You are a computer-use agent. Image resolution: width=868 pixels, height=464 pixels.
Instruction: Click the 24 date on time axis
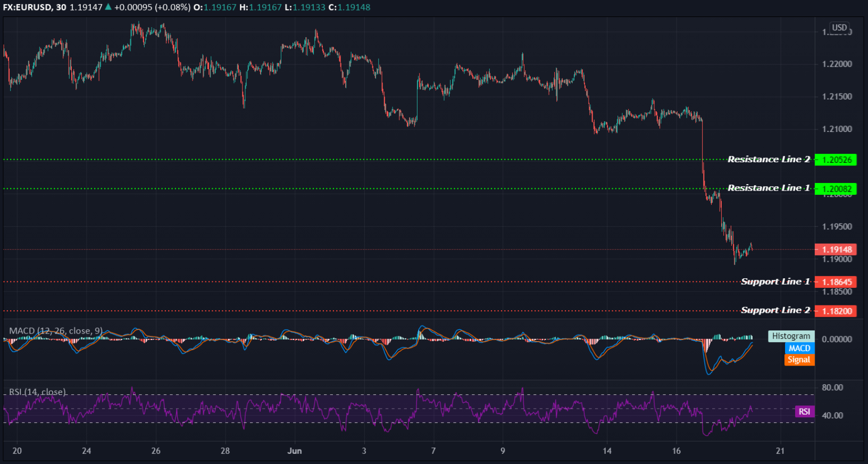(x=86, y=451)
